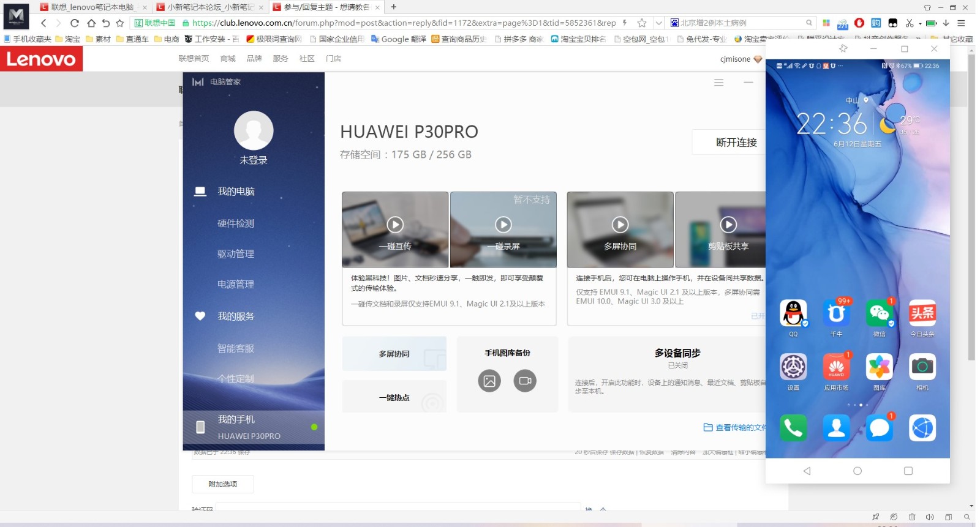The image size is (980, 527).
Task: Expand the screenshot tool dropdown arrow
Action: click(920, 24)
